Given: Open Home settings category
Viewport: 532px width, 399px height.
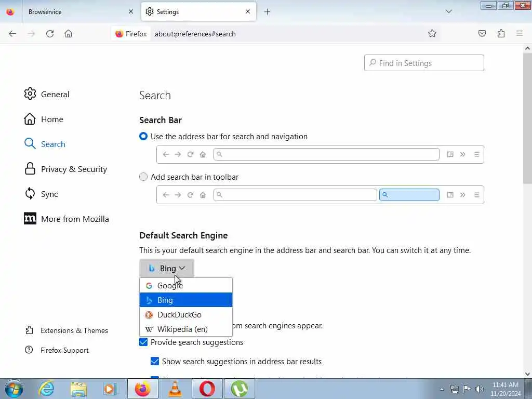Looking at the screenshot, I should point(44,119).
